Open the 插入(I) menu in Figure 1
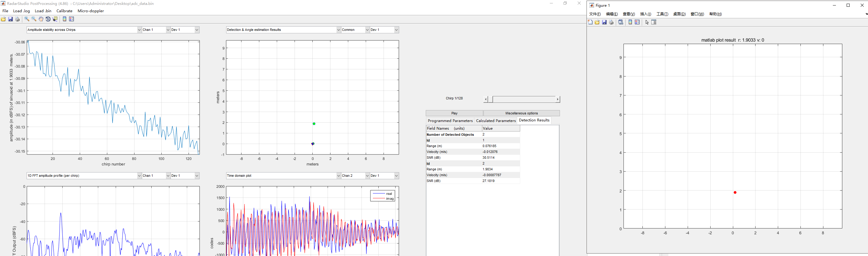868x256 pixels. pyautogui.click(x=645, y=14)
